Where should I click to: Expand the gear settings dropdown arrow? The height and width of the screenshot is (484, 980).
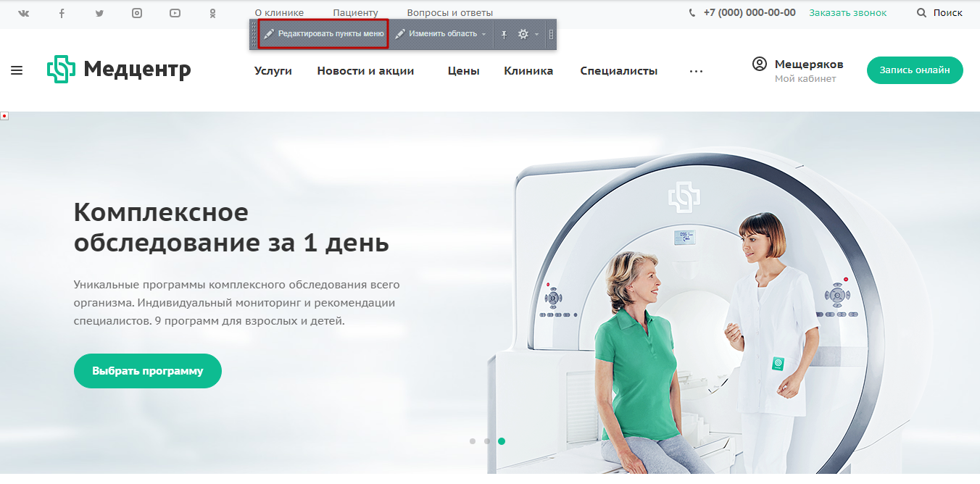(537, 34)
